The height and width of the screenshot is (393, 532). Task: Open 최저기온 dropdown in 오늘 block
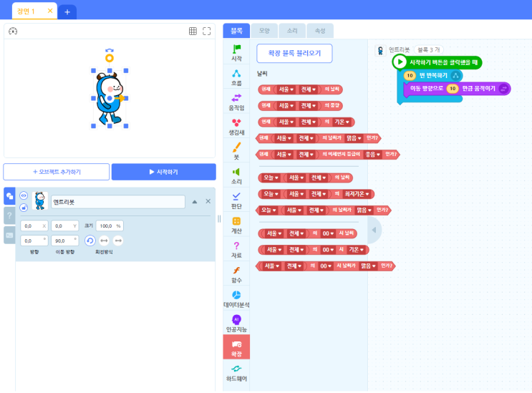(357, 194)
